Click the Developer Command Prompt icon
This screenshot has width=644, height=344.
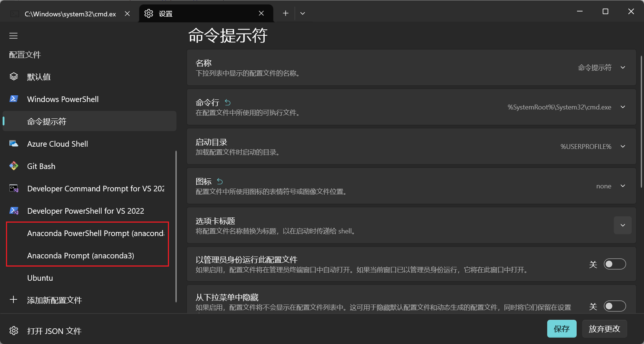14,188
